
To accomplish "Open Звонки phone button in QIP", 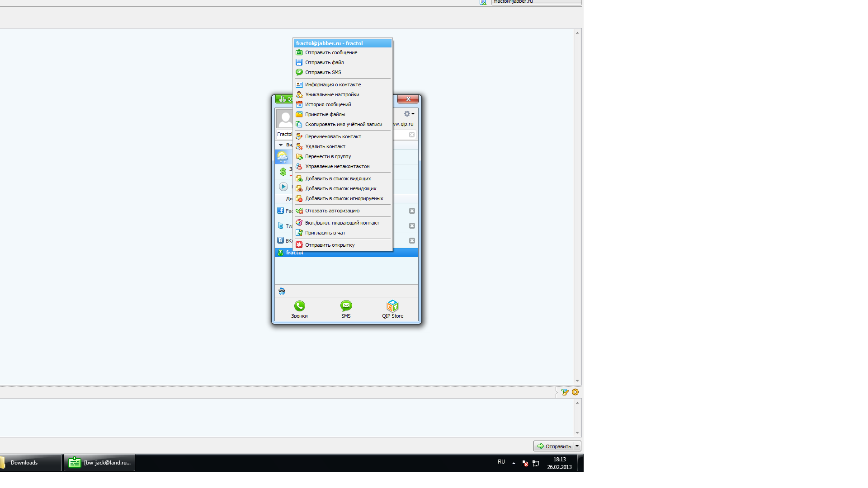I will [x=299, y=310].
